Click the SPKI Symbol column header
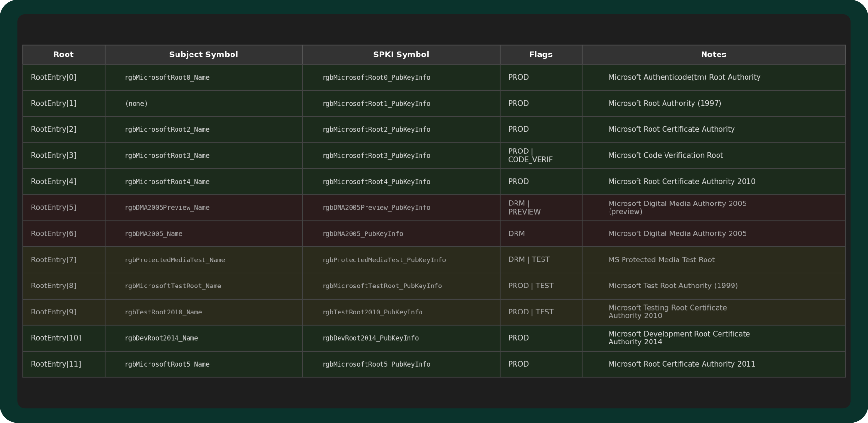 (x=401, y=55)
